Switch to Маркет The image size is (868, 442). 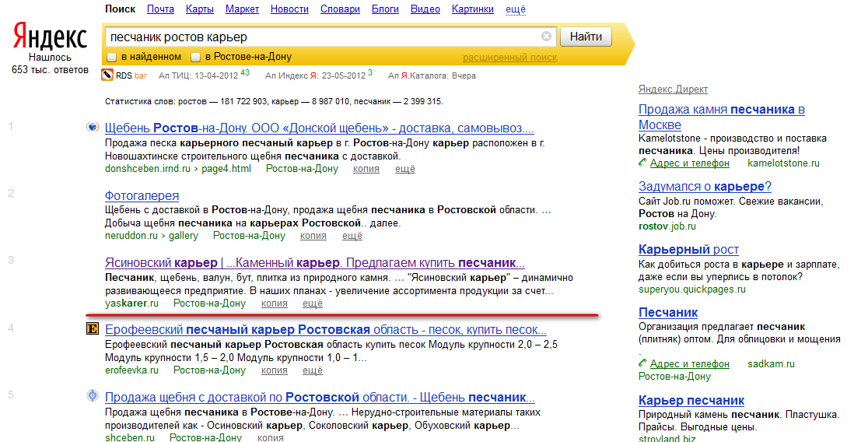243,9
